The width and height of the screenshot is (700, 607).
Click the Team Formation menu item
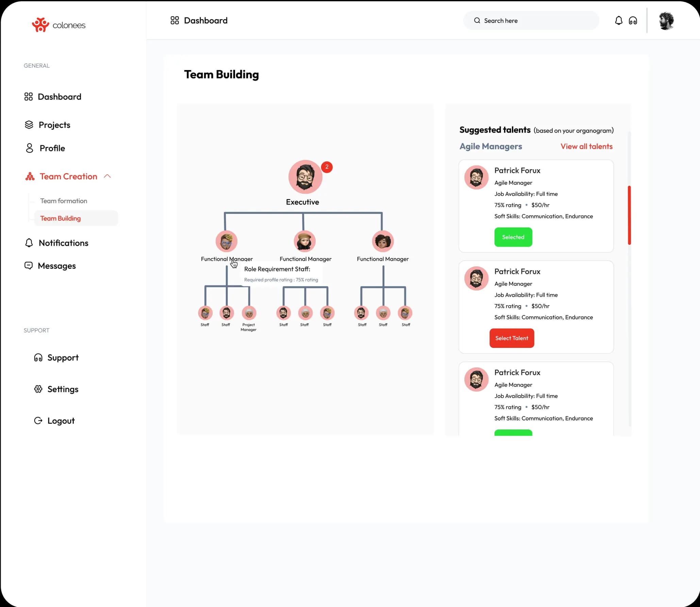point(63,201)
